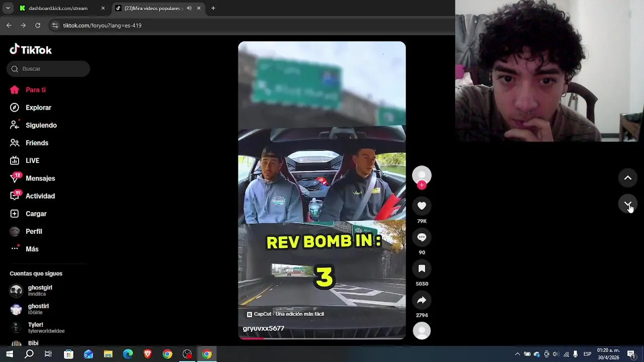644x362 pixels.
Task: Open Explorar in the sidebar
Action: click(x=31, y=108)
